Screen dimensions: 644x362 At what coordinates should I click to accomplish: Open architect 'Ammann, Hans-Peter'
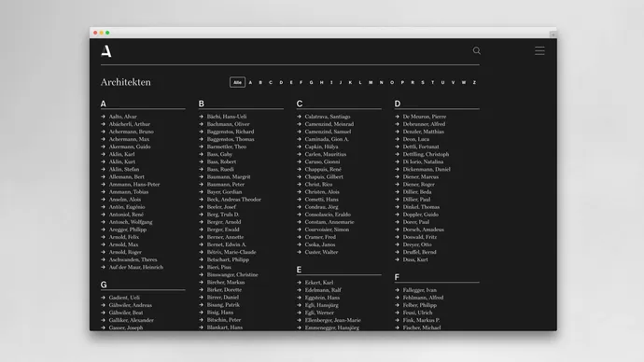pos(134,185)
